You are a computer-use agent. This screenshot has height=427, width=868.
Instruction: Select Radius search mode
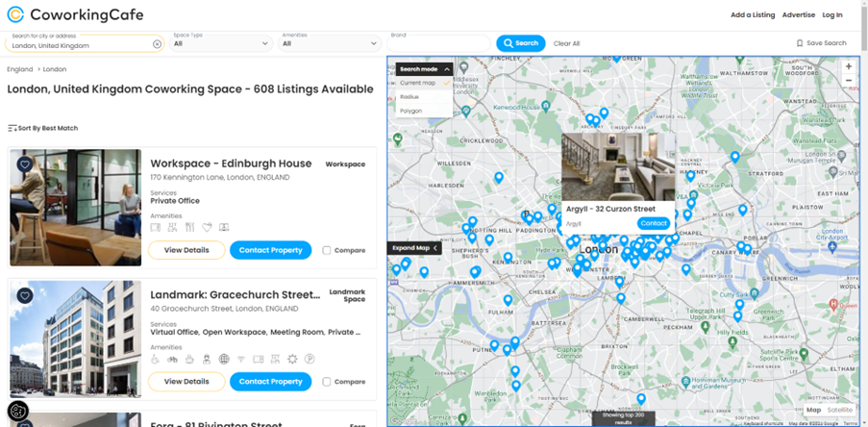(x=425, y=97)
